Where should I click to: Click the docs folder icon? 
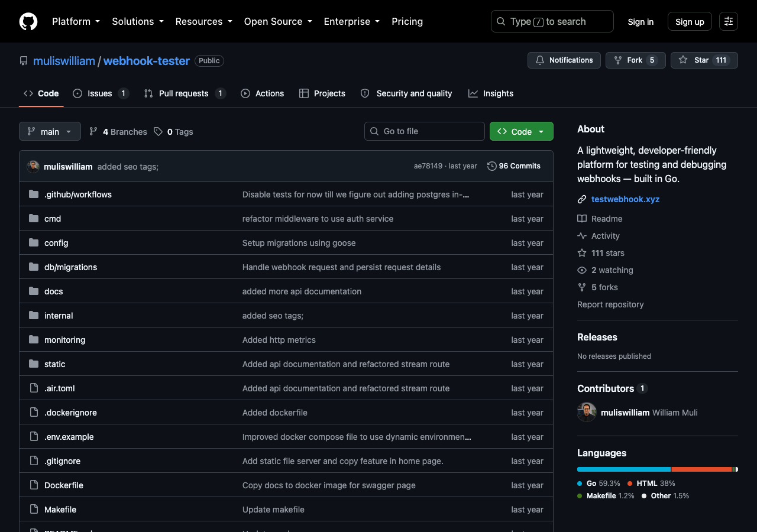34,291
